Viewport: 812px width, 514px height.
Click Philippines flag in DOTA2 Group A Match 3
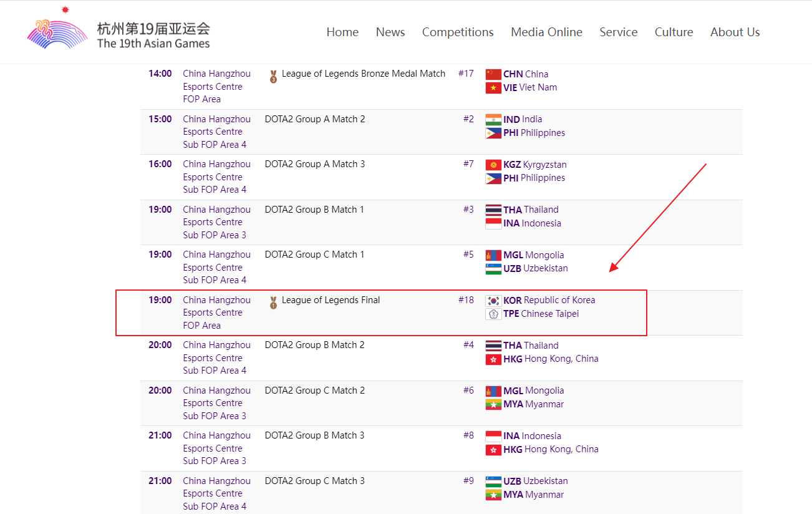coord(493,178)
